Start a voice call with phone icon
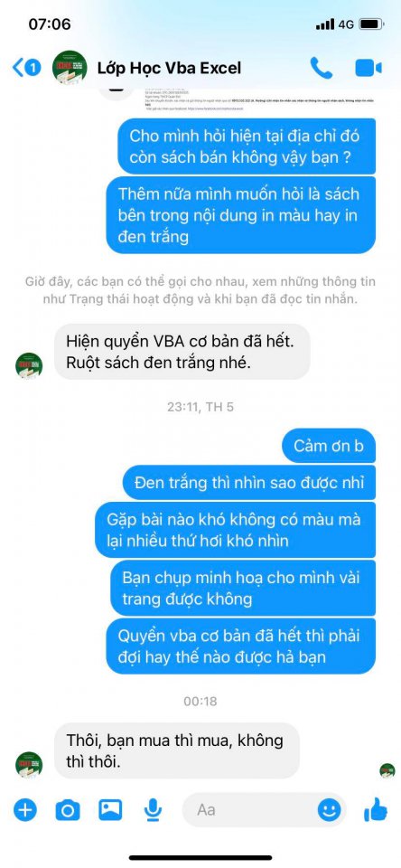The height and width of the screenshot is (868, 401). point(322,68)
